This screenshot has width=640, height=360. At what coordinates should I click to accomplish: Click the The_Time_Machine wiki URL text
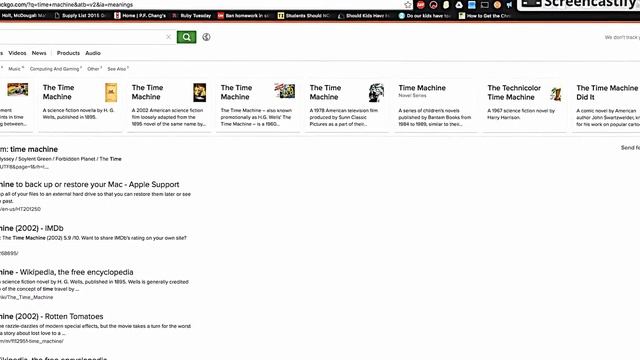pyautogui.click(x=27, y=297)
